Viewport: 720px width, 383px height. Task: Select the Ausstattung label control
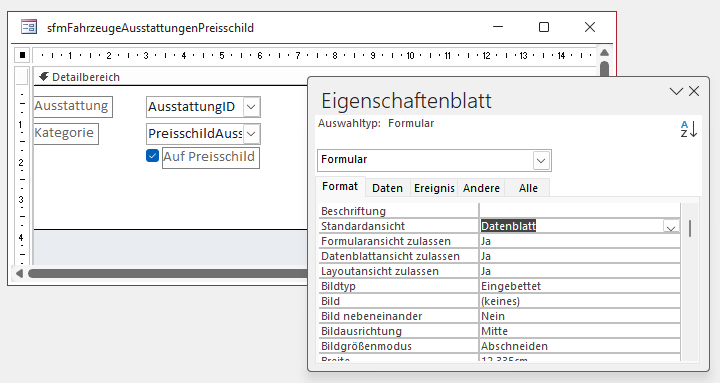pyautogui.click(x=72, y=106)
